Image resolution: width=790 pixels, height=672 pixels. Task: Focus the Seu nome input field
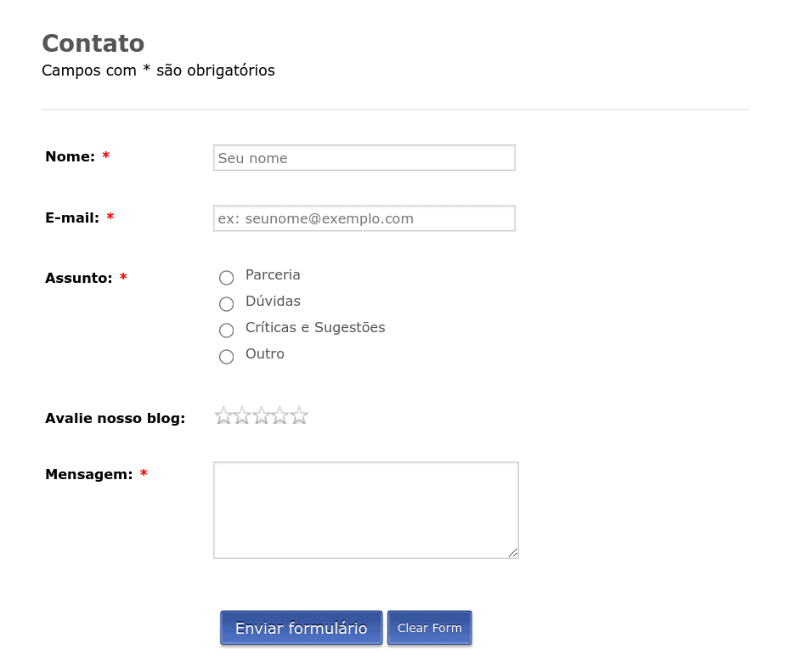[364, 158]
